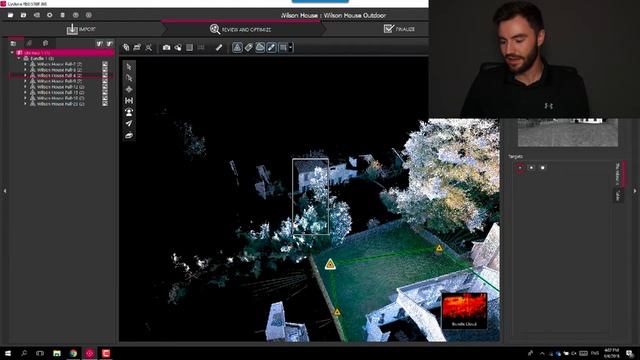640x360 pixels.
Task: Click the crossed tools icon in view toolbar
Action: [149, 47]
